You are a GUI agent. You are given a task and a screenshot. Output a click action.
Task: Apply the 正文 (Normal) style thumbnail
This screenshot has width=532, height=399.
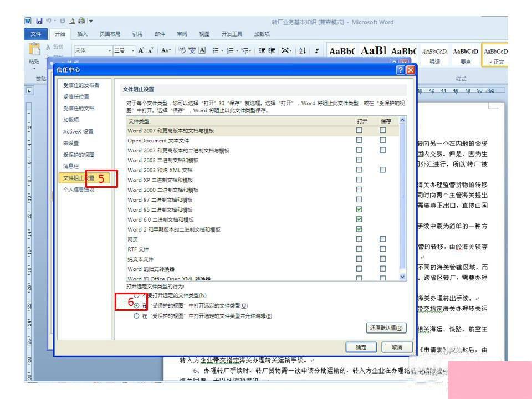tap(495, 54)
